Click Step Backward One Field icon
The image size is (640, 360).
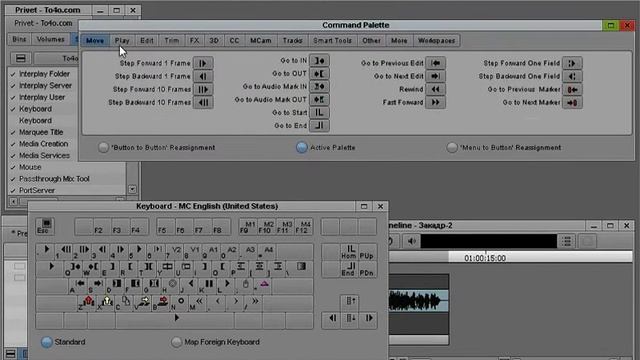click(572, 76)
